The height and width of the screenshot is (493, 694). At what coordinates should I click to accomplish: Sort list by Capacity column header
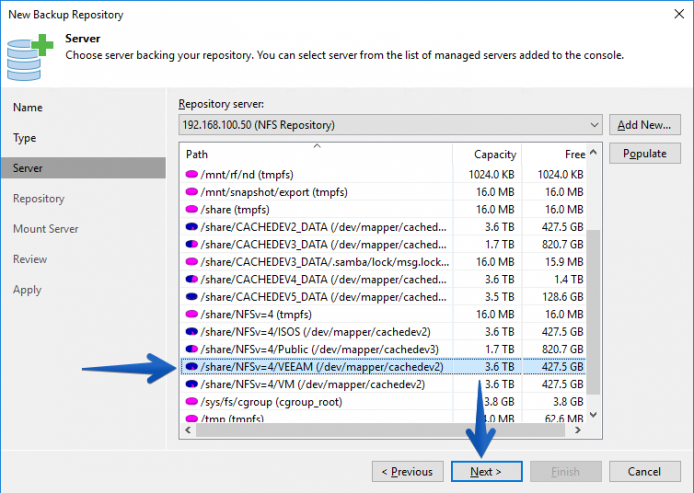point(487,154)
